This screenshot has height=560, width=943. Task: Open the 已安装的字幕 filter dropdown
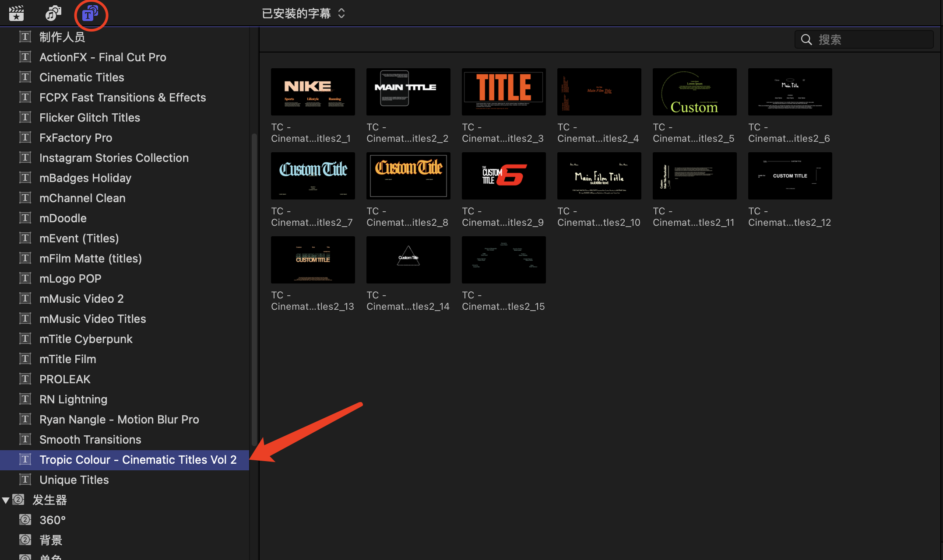click(304, 14)
